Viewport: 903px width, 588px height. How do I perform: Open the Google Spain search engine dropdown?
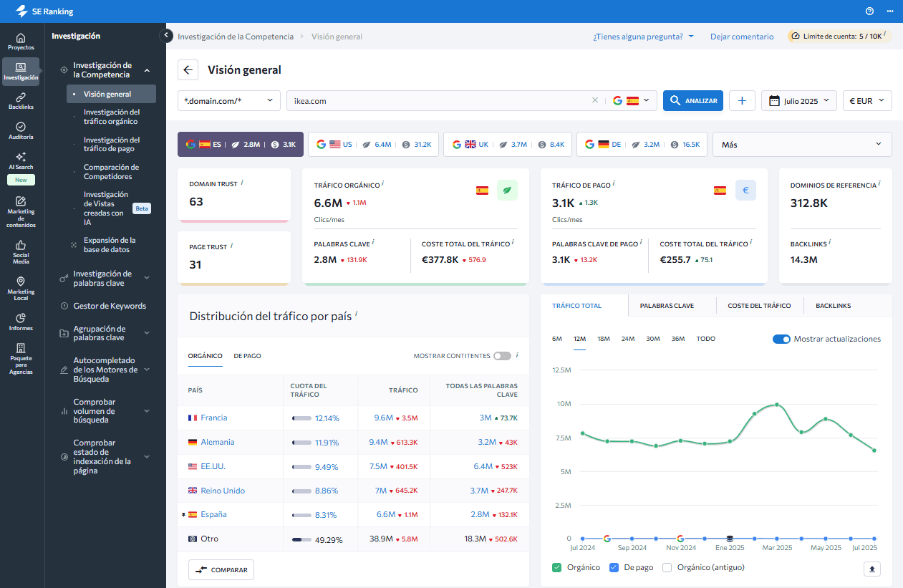pyautogui.click(x=630, y=100)
